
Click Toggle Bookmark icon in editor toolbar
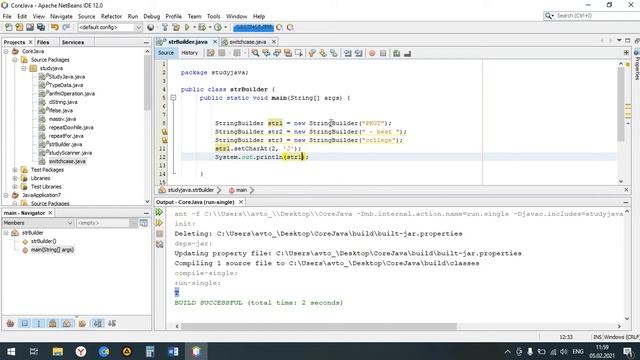(x=334, y=53)
